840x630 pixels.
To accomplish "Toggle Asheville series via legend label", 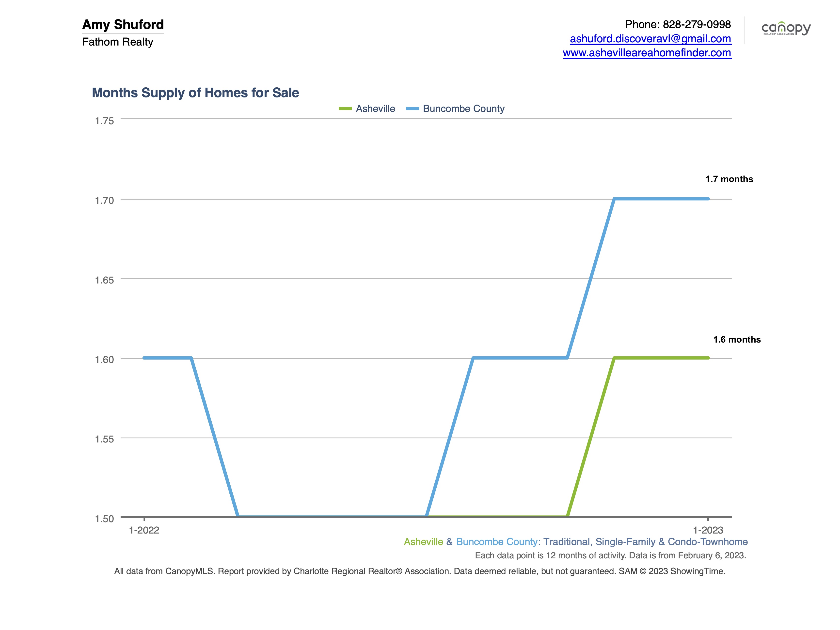I will tap(375, 109).
